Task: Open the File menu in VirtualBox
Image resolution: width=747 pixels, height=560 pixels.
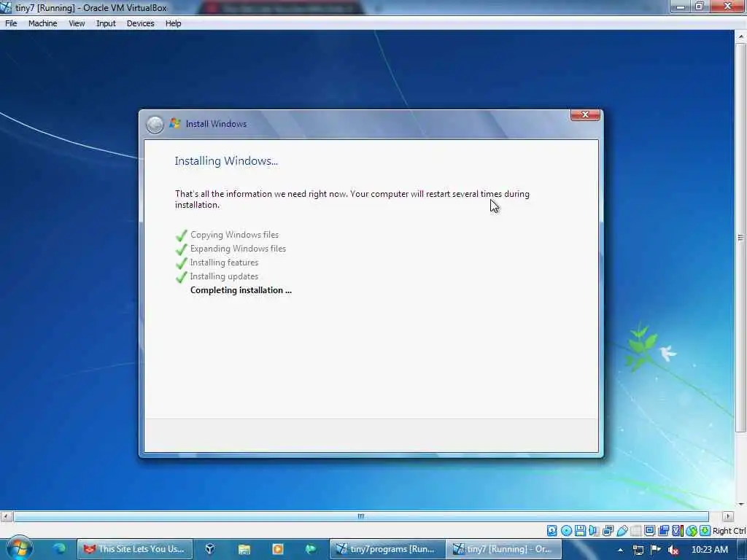Action: [x=11, y=23]
